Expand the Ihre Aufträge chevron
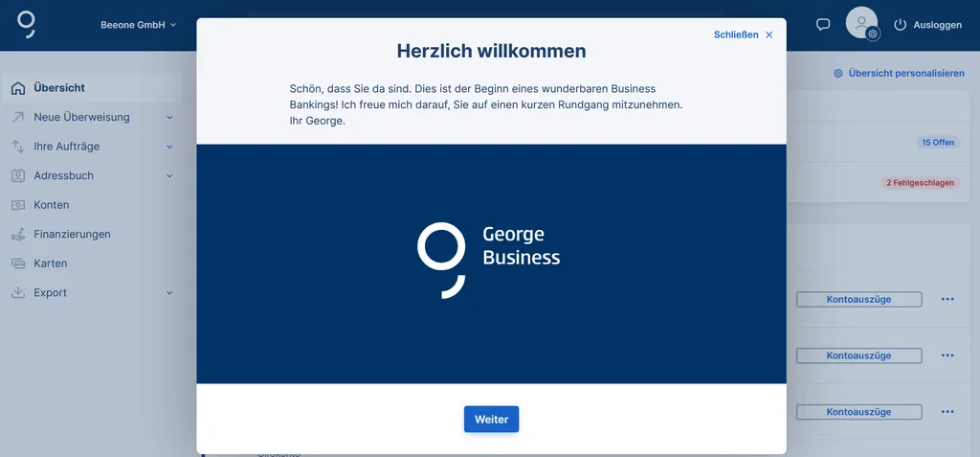980x457 pixels. click(169, 147)
